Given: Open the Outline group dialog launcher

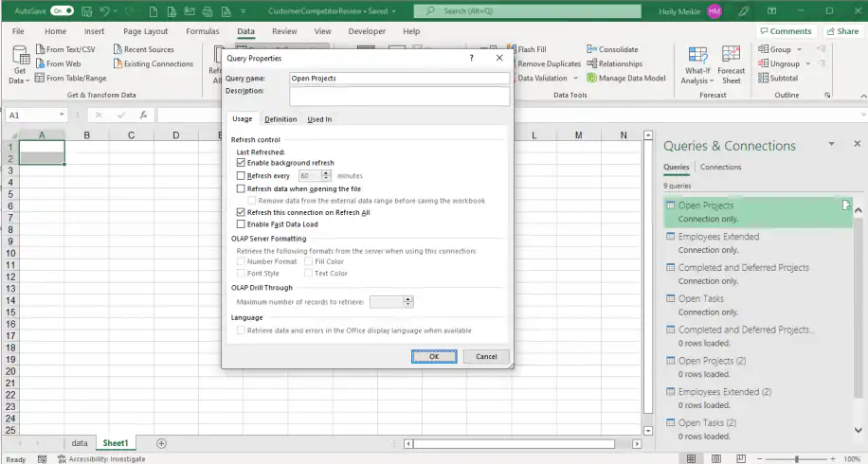Looking at the screenshot, I should (827, 95).
